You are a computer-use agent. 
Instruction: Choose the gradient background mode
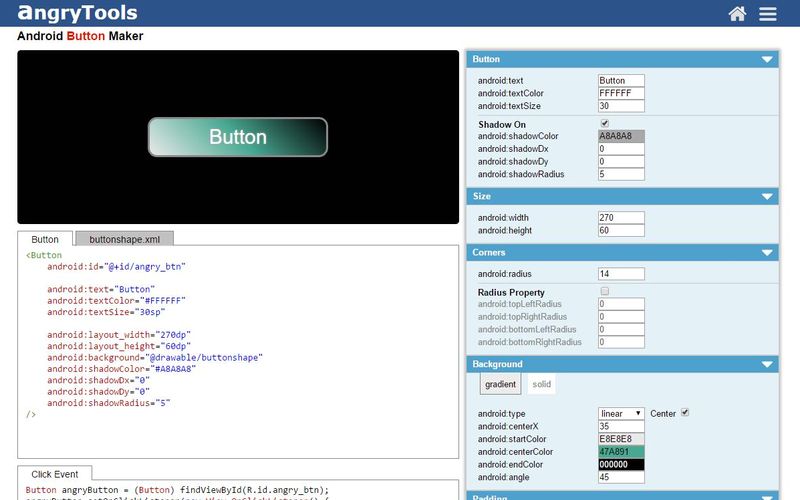(x=500, y=384)
